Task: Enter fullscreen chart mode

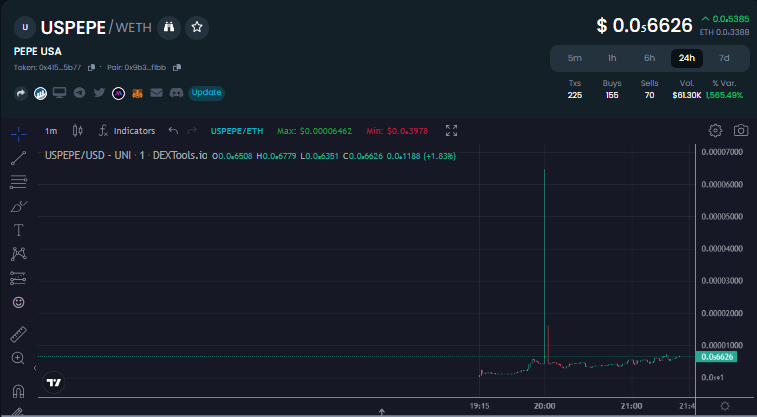Action: [451, 130]
